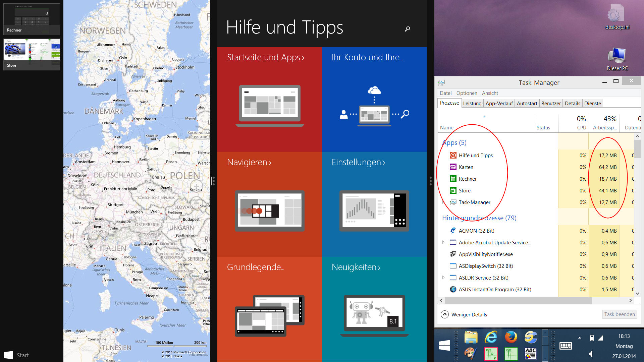Open the Paint palette icon on the taskbar
Viewport: 644px width, 362px height.
(470, 353)
